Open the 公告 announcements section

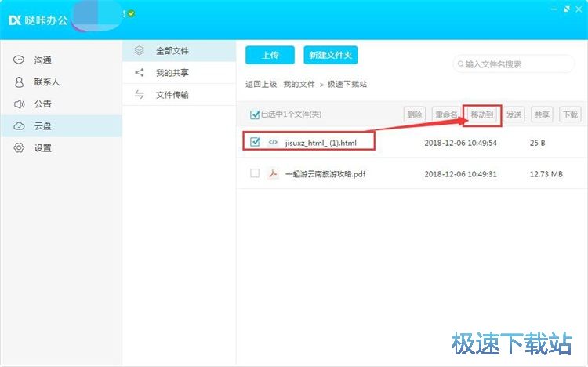[x=60, y=104]
